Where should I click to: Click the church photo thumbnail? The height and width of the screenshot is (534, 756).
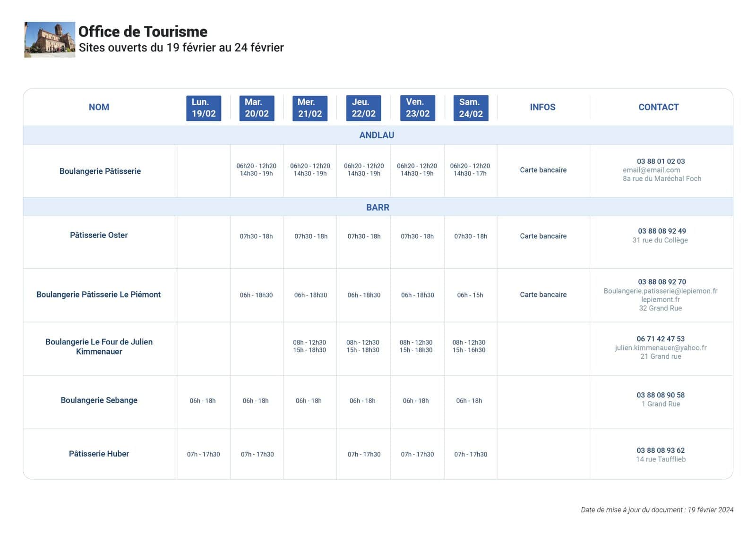pyautogui.click(x=50, y=40)
